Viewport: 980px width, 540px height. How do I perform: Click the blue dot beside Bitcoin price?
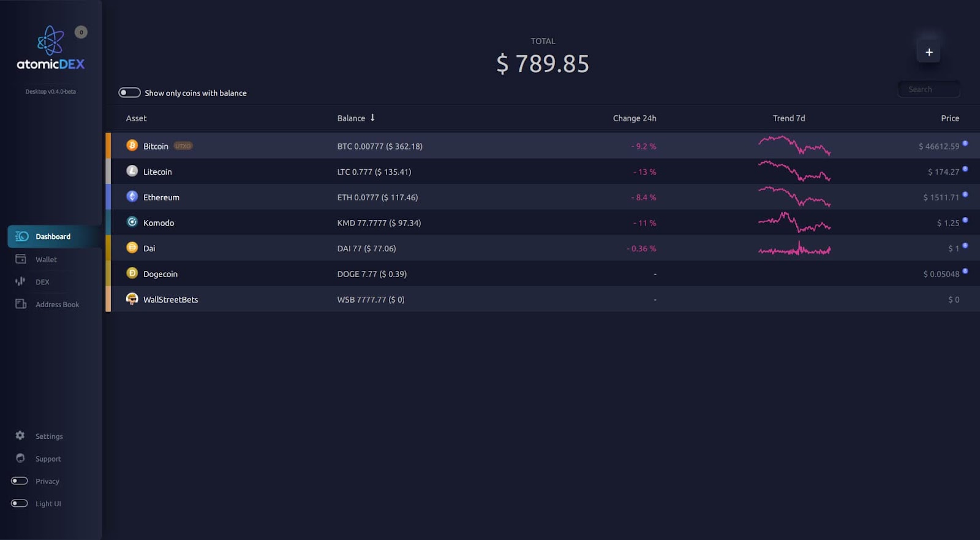(x=965, y=143)
